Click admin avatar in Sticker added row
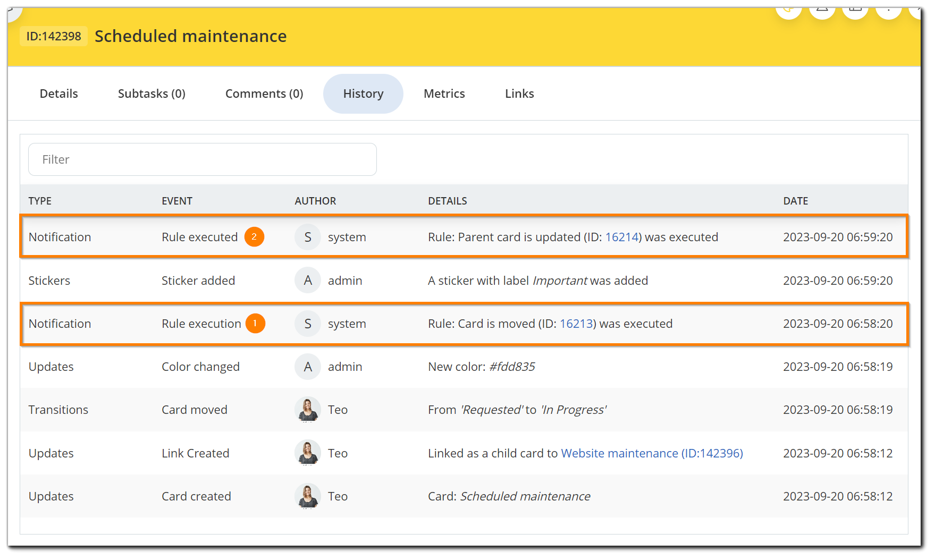The width and height of the screenshot is (935, 560). pyautogui.click(x=308, y=281)
